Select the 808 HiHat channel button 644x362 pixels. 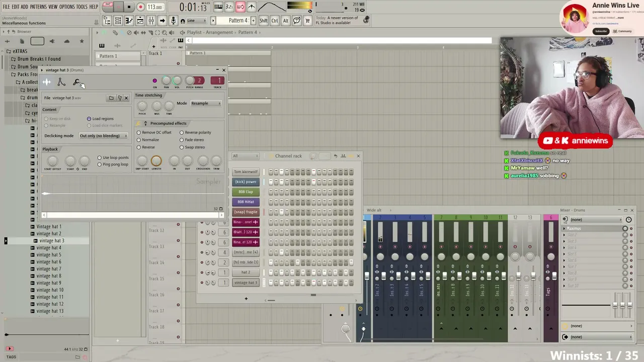tap(246, 202)
